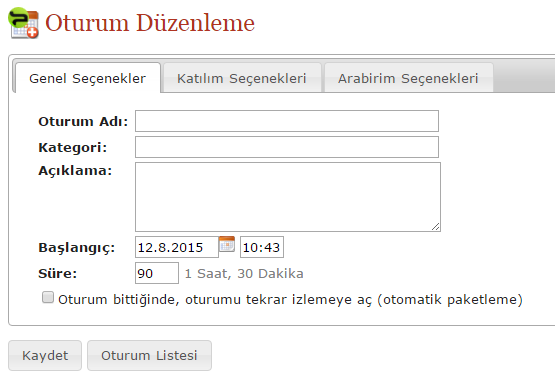This screenshot has height=380, width=555.
Task: Click the session calendar icon beside the page title
Action: point(24,23)
